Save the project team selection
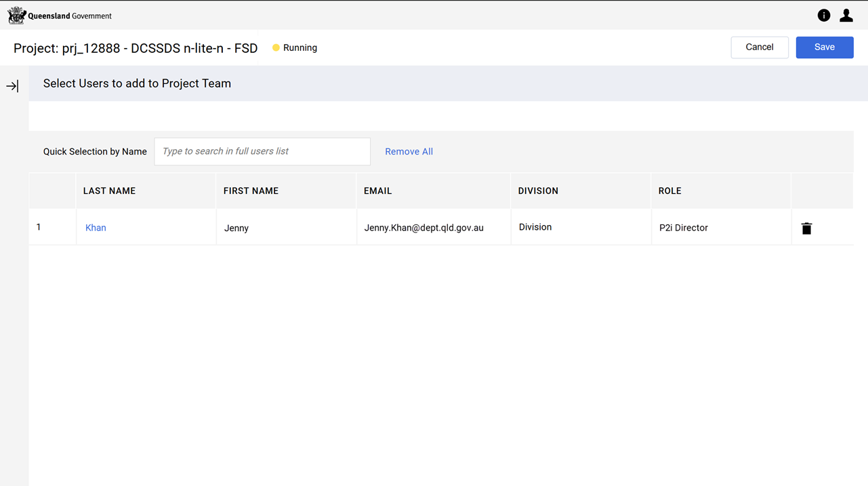This screenshot has height=486, width=868. [824, 47]
